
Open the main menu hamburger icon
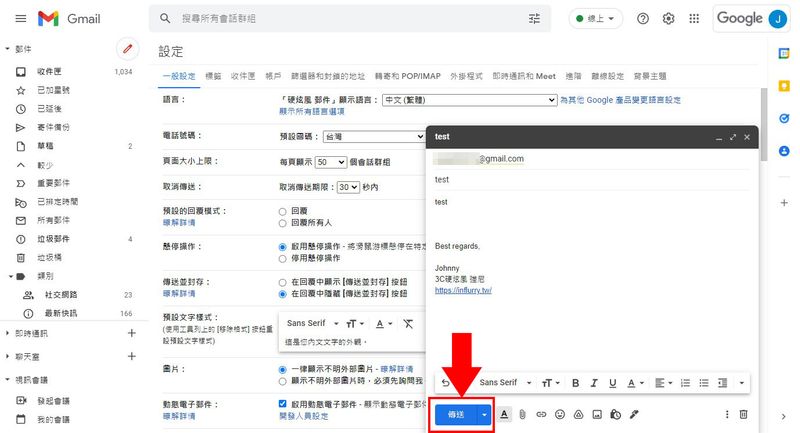pos(20,19)
